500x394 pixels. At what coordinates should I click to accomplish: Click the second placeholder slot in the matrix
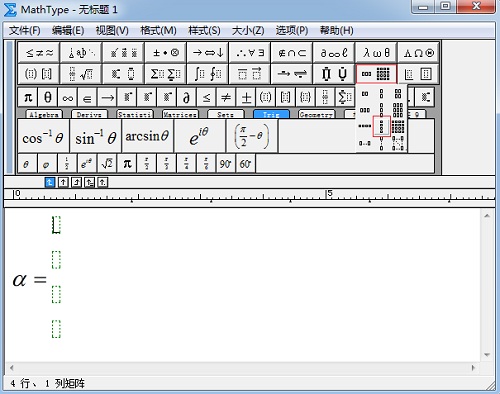[56, 260]
